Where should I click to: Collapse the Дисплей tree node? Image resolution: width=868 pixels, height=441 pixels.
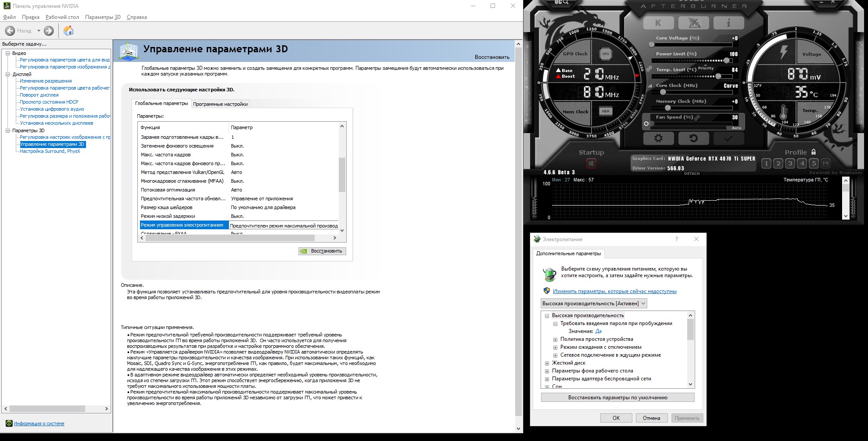tap(7, 74)
